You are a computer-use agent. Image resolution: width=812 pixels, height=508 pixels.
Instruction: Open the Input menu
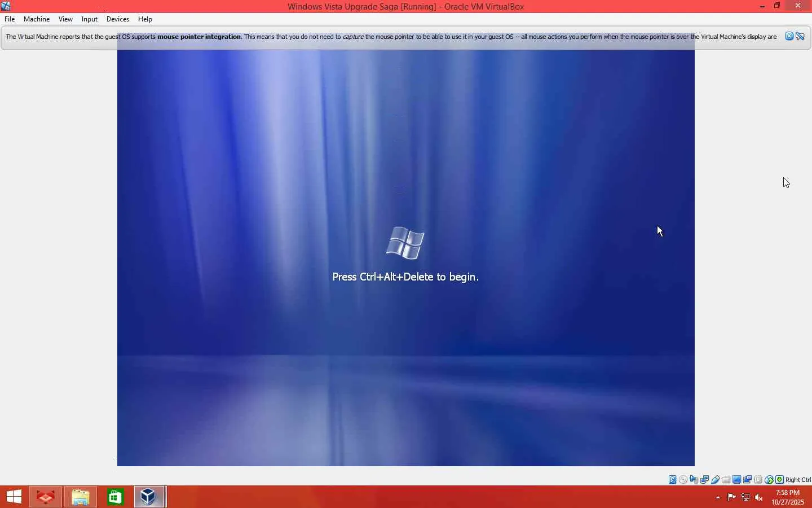click(90, 19)
